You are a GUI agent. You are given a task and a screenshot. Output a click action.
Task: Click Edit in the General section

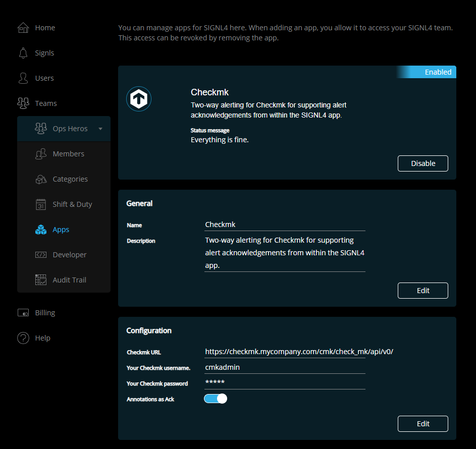click(x=423, y=291)
